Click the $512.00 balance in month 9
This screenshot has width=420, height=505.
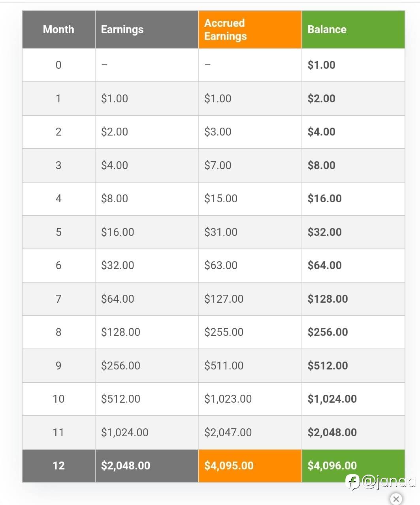[x=328, y=366]
